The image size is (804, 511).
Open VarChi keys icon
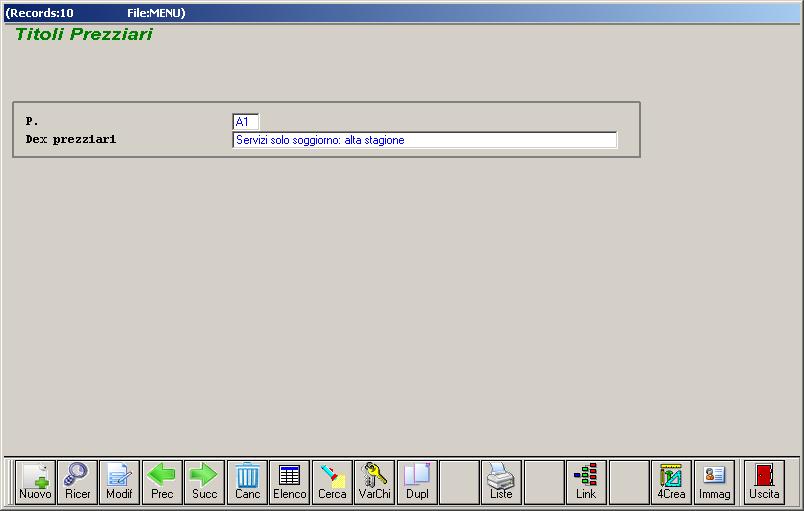[x=374, y=482]
